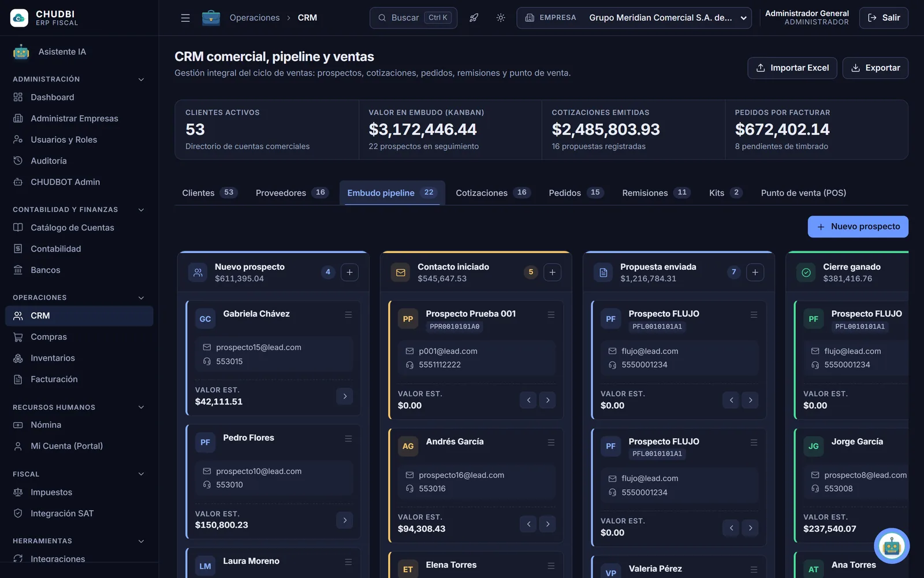924x578 pixels.
Task: Open Asistente IA in sidebar
Action: [79, 52]
